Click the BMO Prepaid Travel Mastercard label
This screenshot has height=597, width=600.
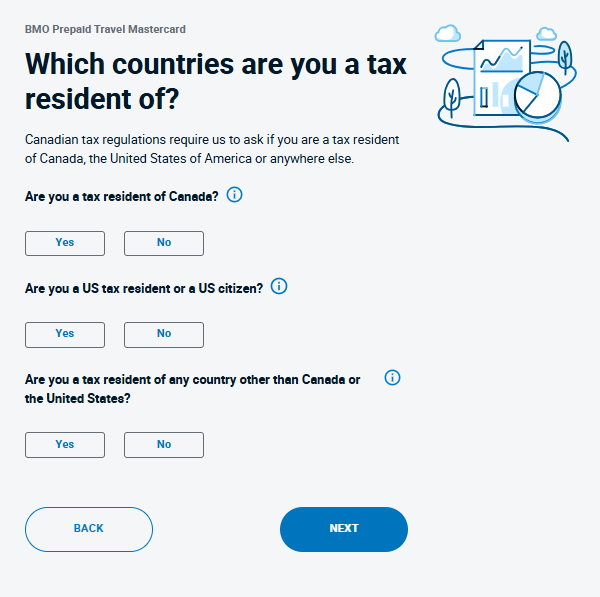105,29
